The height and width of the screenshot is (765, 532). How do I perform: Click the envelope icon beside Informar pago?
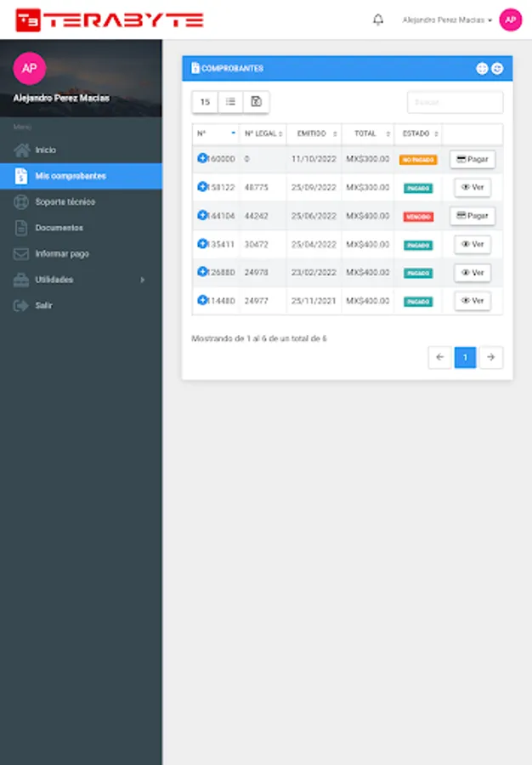click(21, 253)
